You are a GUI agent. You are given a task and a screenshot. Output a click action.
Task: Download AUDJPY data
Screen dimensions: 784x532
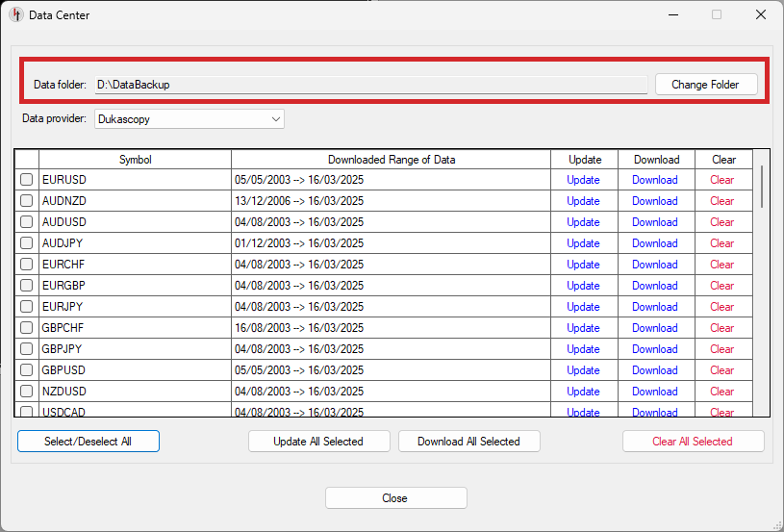coord(655,243)
